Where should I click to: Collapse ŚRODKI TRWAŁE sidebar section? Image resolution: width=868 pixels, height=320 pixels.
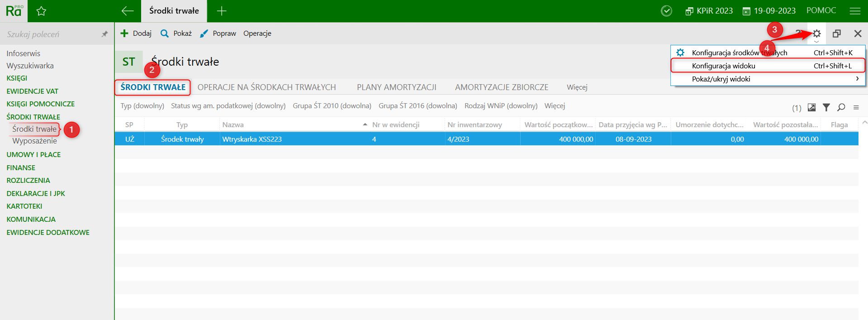point(33,117)
